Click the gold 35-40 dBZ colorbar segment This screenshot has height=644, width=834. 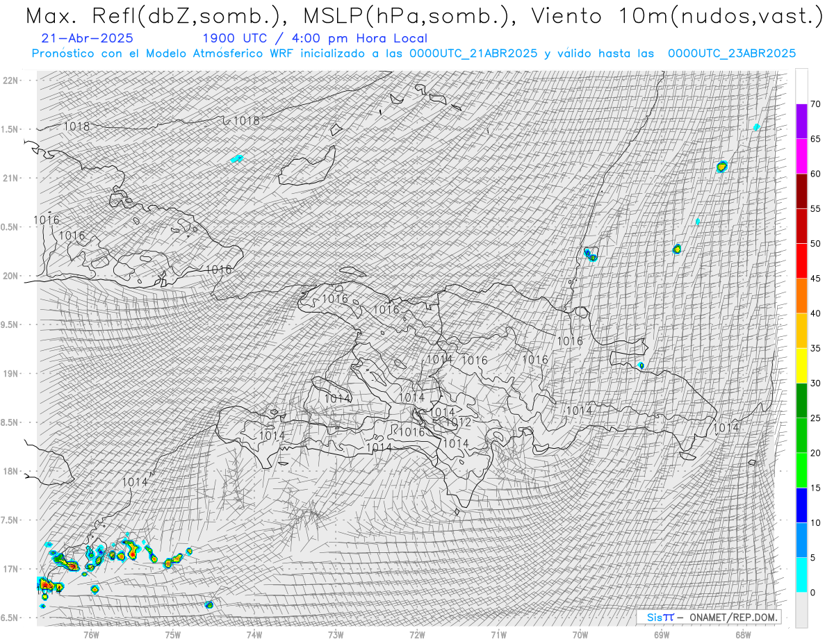801,331
